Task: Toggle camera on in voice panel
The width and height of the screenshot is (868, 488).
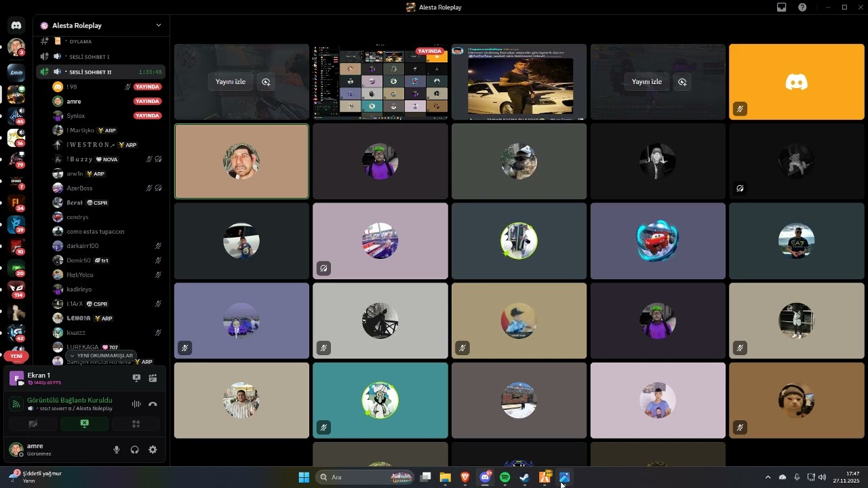Action: point(33,424)
